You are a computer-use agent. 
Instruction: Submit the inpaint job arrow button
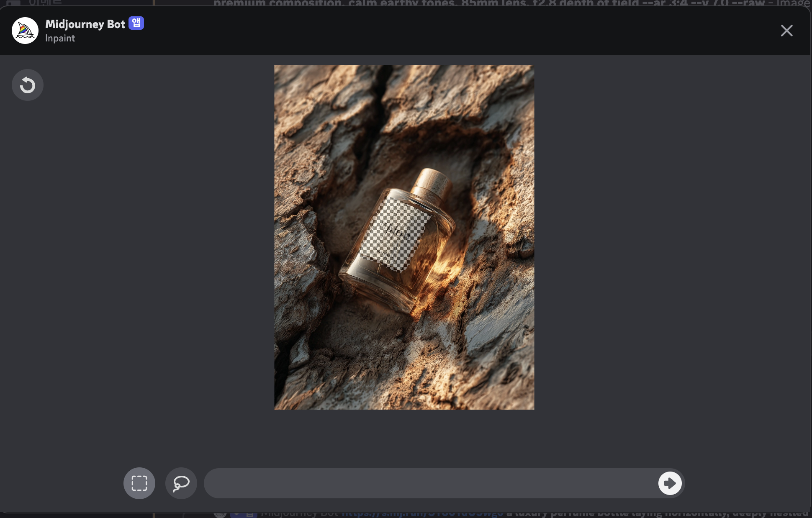(670, 483)
